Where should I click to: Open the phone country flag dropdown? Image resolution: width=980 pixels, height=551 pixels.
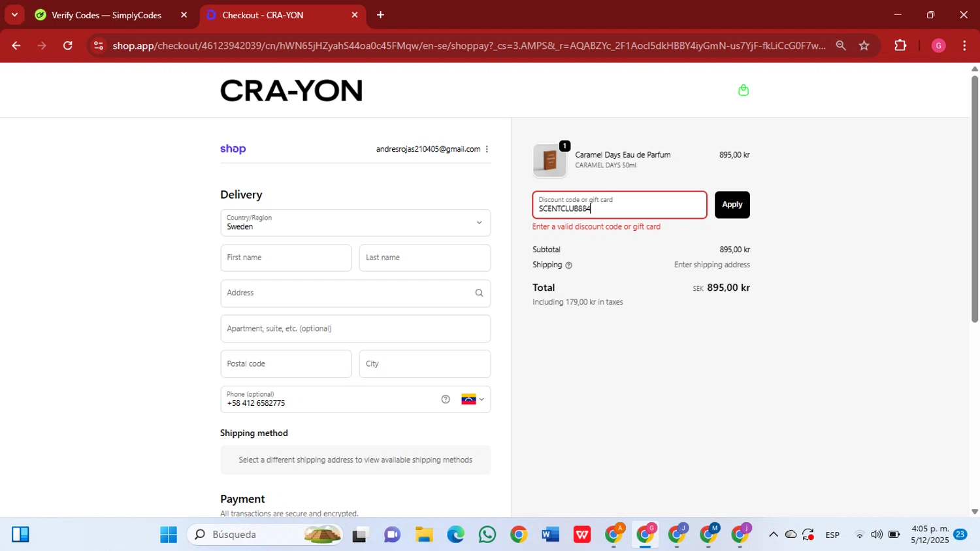pyautogui.click(x=472, y=399)
